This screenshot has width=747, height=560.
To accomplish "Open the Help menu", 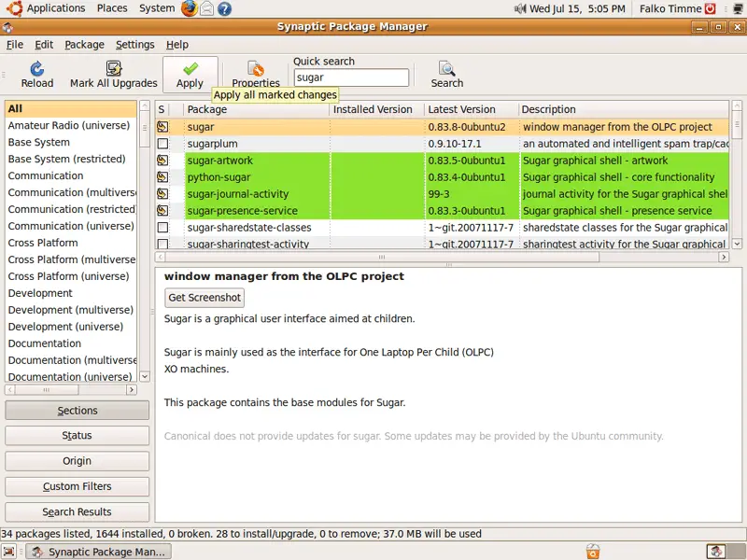I will click(177, 45).
